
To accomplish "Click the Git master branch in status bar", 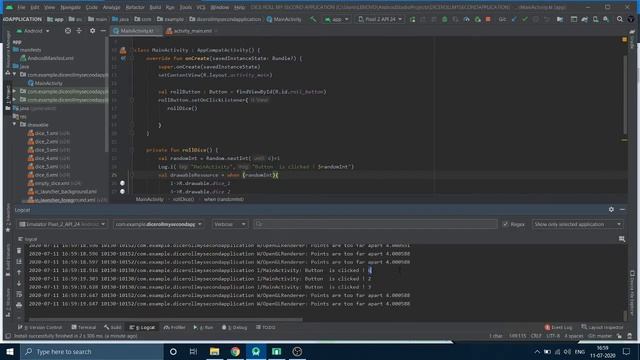I will (x=600, y=336).
